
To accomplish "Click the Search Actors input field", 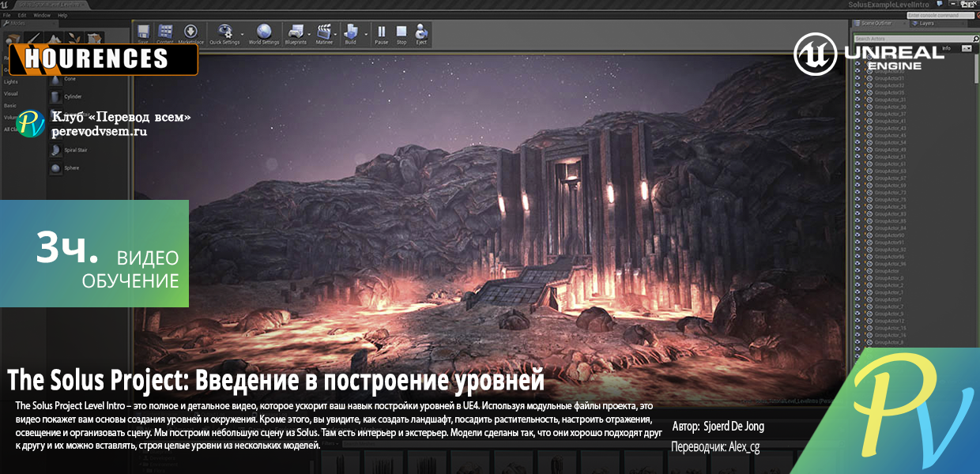I will 913,39.
